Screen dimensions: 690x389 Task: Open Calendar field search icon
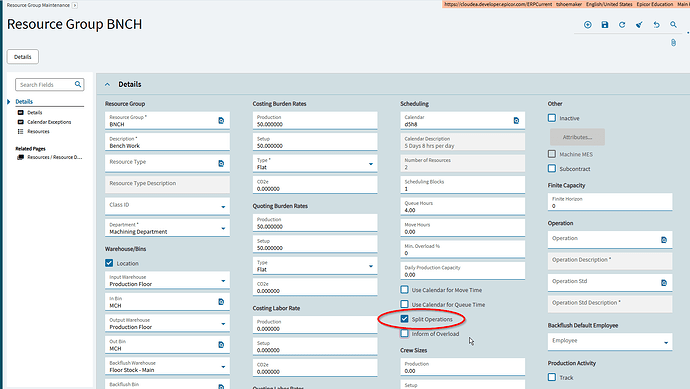(516, 121)
